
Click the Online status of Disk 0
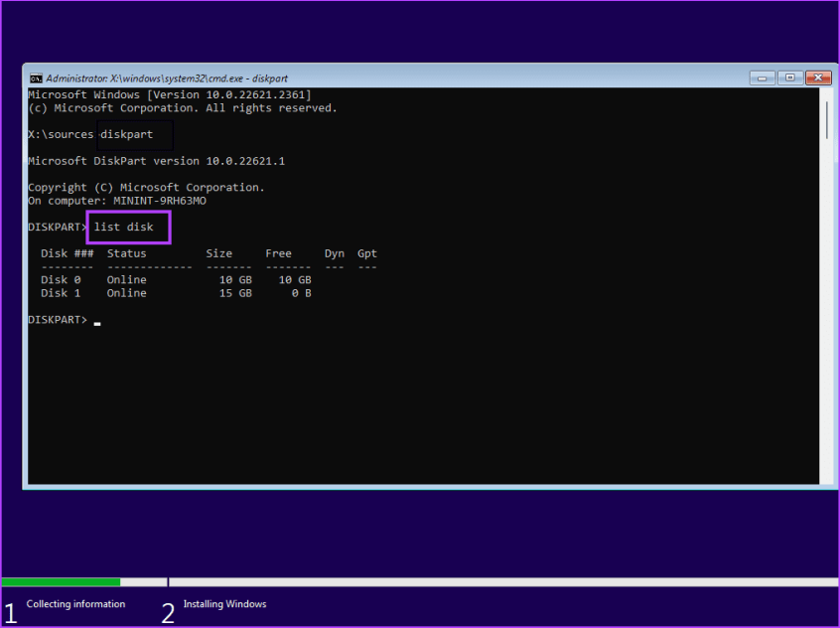tap(126, 280)
